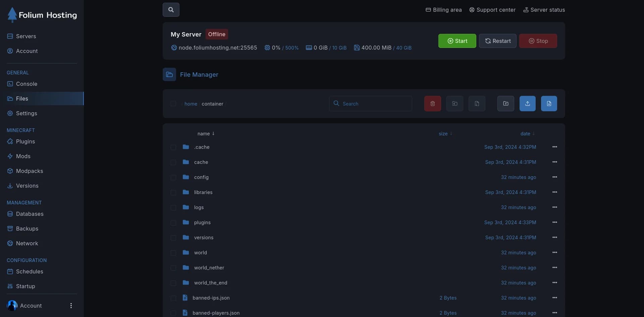Image resolution: width=644 pixels, height=317 pixels.
Task: Open the Billing area link
Action: click(443, 10)
